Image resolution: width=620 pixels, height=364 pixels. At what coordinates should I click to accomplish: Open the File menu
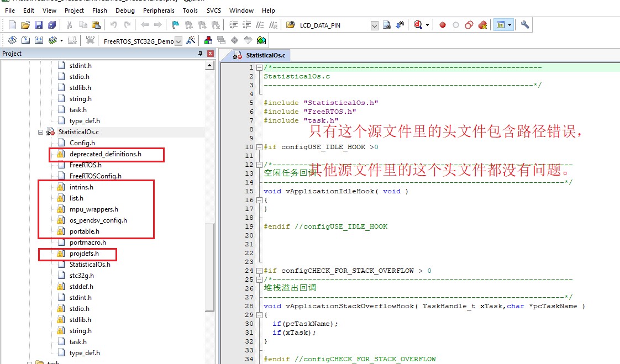10,10
